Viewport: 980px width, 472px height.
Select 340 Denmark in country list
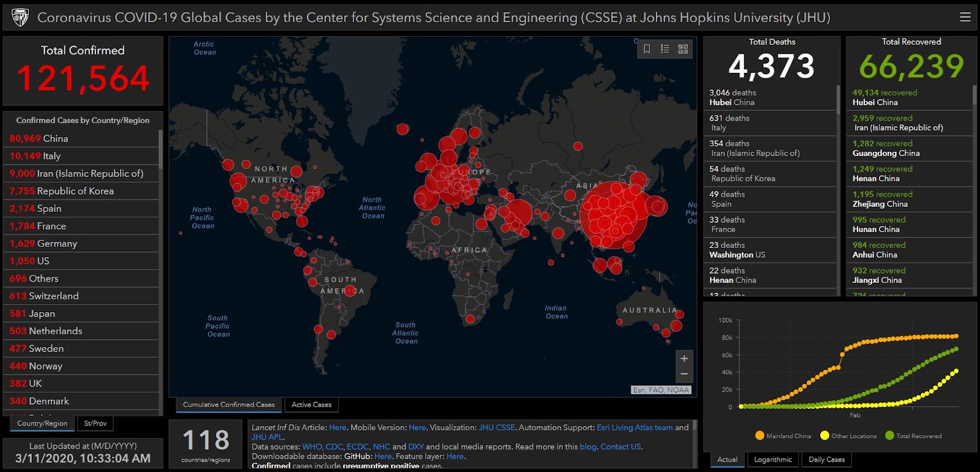click(x=81, y=401)
